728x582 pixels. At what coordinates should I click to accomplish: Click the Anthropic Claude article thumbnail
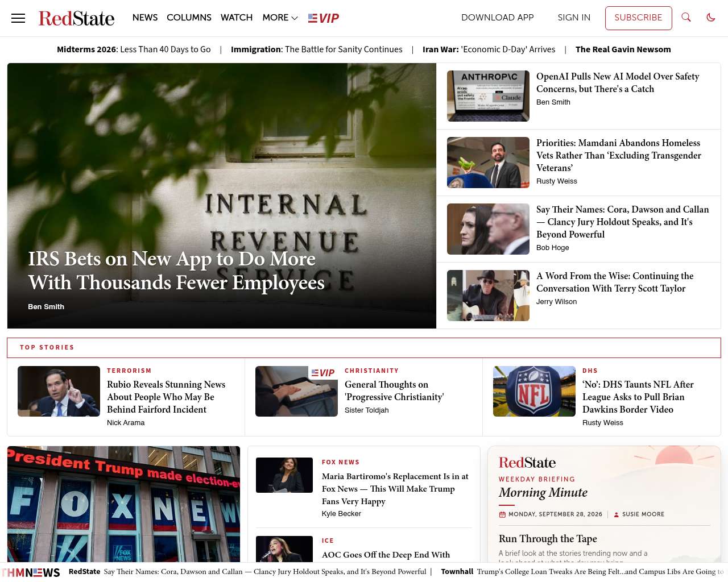click(488, 96)
